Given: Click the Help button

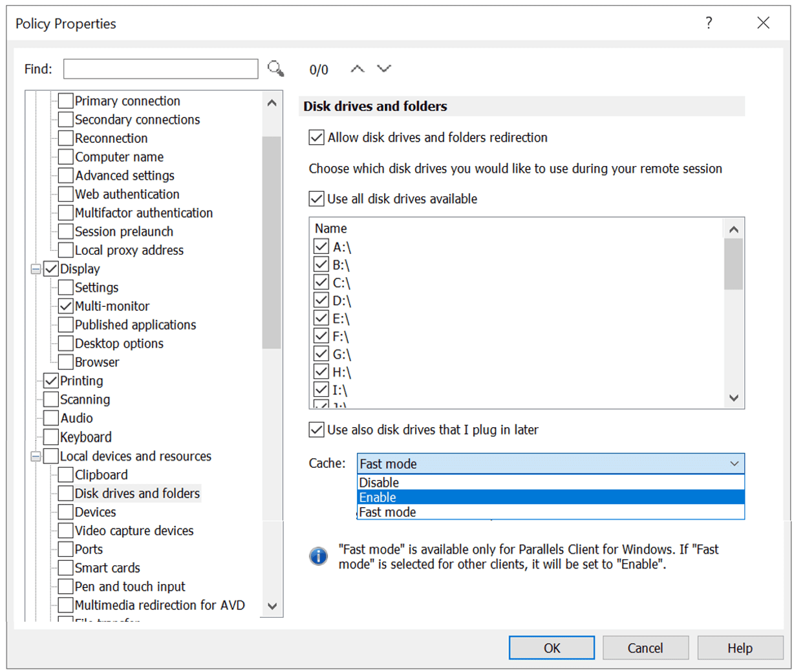Looking at the screenshot, I should 740,647.
